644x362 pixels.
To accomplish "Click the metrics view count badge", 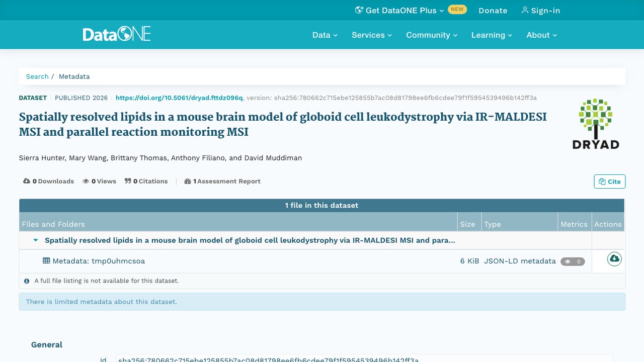I will coord(573,261).
